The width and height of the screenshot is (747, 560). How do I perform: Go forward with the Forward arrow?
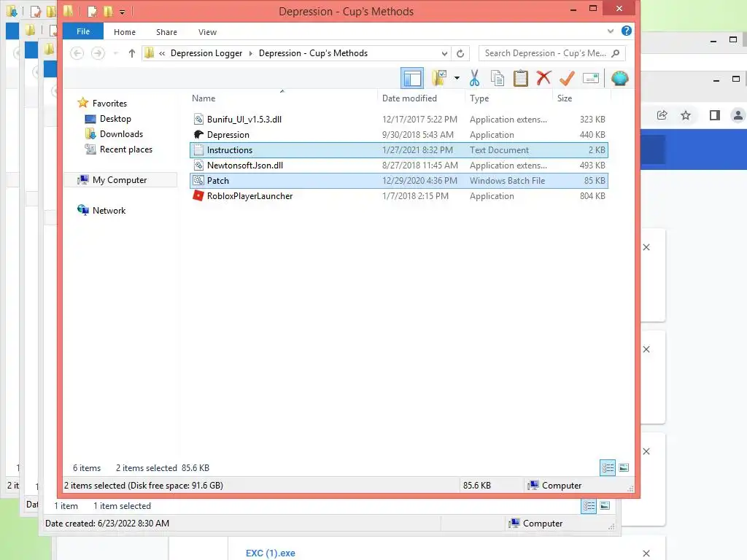(98, 52)
